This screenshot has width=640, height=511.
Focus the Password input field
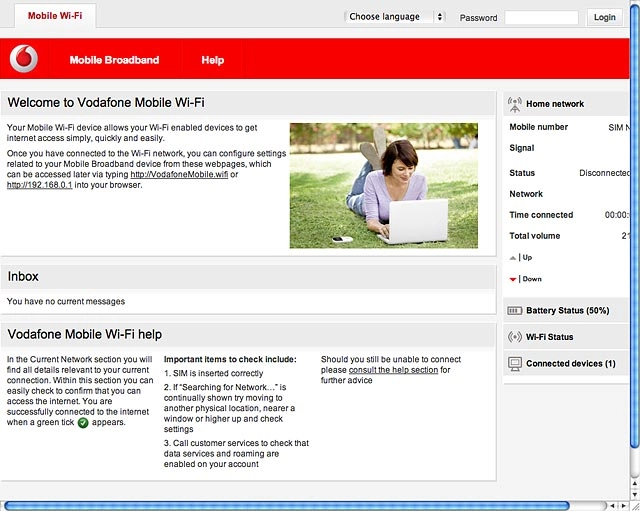(x=541, y=18)
